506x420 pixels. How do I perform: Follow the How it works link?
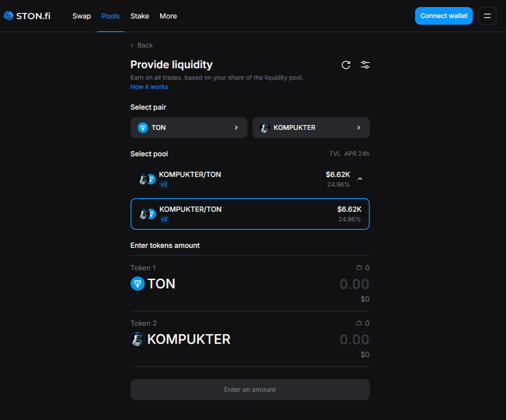pyautogui.click(x=149, y=87)
